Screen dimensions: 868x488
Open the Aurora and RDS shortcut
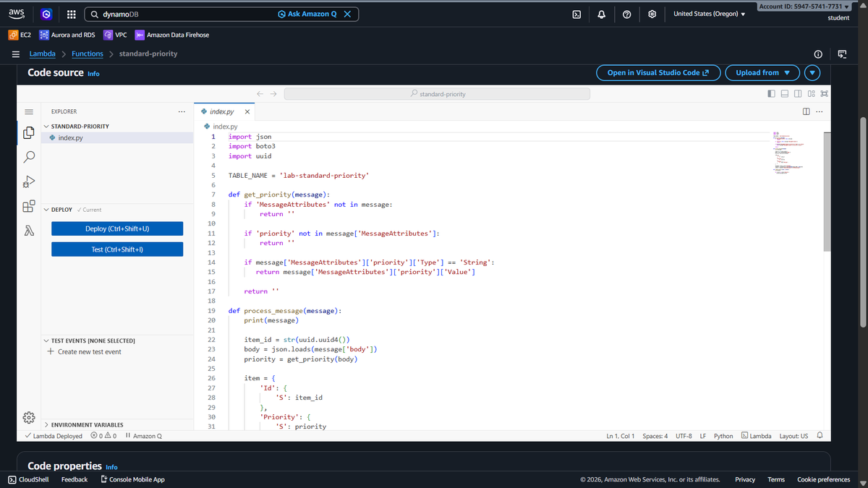(67, 35)
